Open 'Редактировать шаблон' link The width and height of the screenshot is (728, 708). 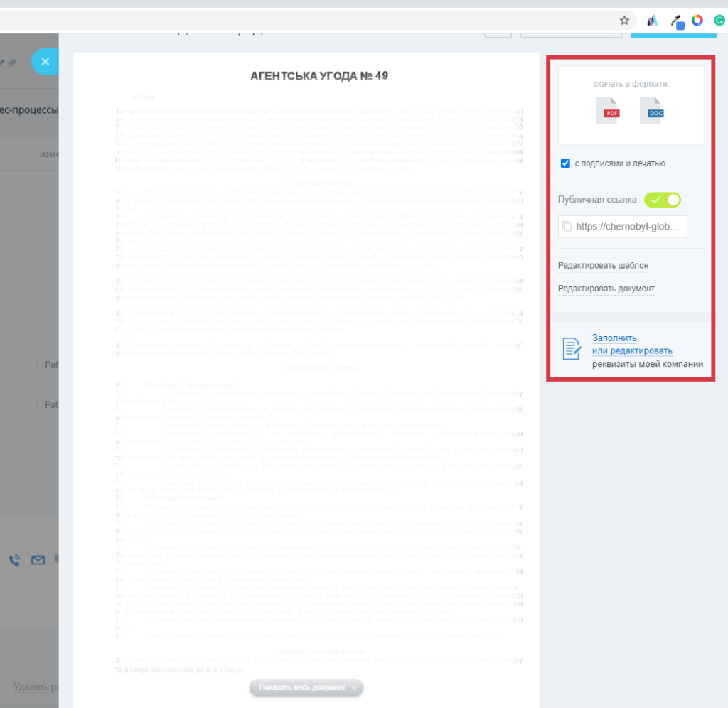point(603,266)
